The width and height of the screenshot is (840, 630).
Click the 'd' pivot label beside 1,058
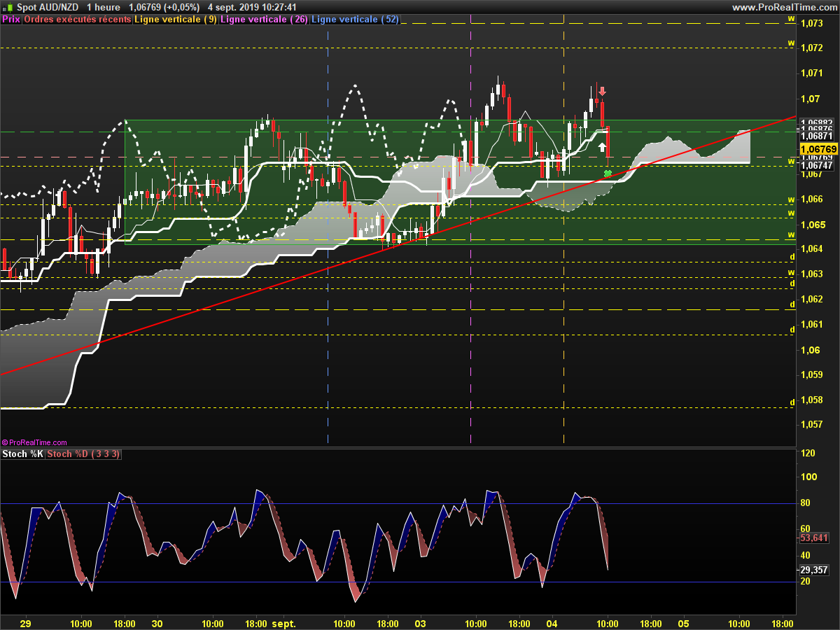tap(792, 402)
